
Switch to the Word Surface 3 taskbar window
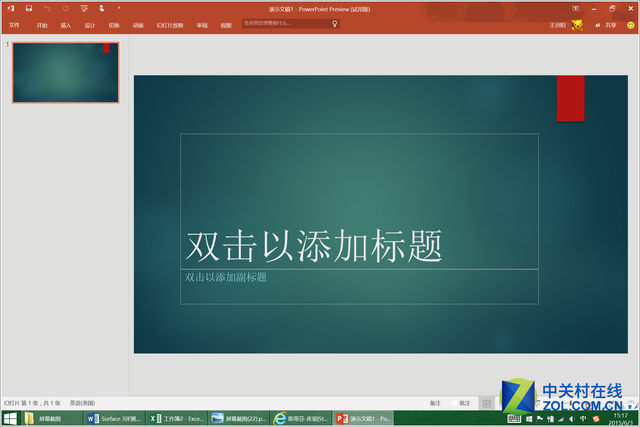(114, 419)
